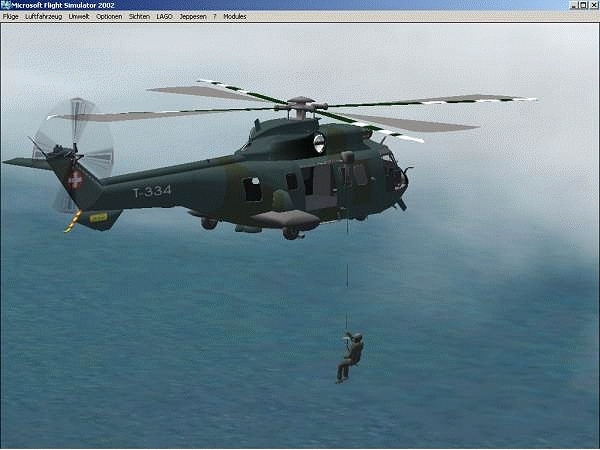The width and height of the screenshot is (600, 450).
Task: Click the LAGO menu item
Action: point(164,17)
